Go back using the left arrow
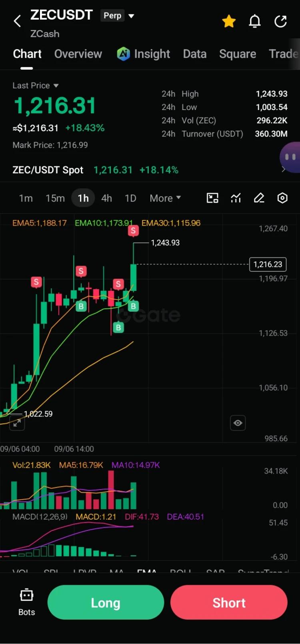 click(x=17, y=21)
